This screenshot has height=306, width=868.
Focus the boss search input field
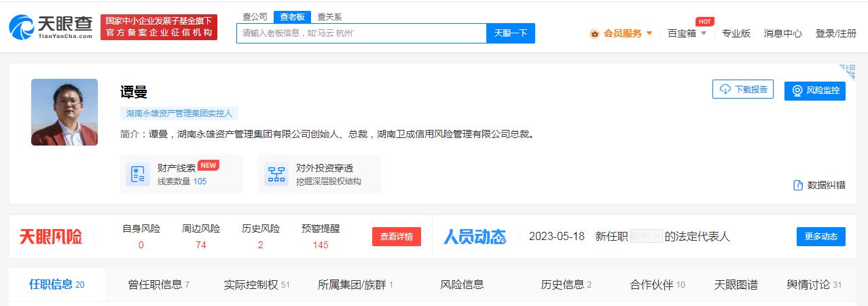pos(361,33)
